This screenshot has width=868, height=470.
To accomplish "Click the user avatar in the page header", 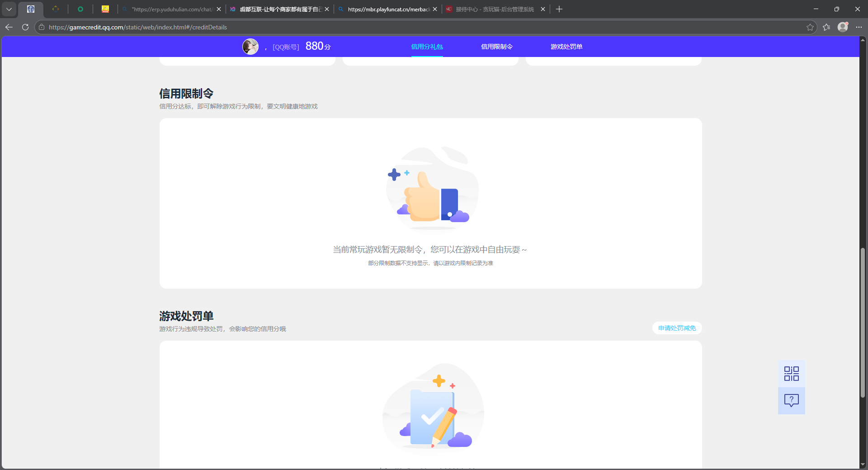I will coord(250,46).
